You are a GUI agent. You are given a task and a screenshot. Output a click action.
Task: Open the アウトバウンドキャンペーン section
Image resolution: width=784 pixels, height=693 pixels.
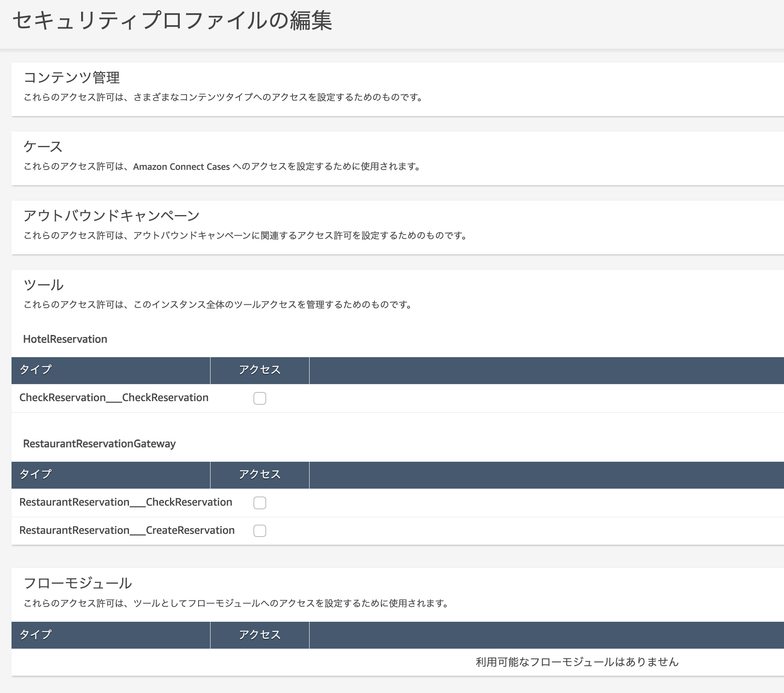tap(111, 216)
